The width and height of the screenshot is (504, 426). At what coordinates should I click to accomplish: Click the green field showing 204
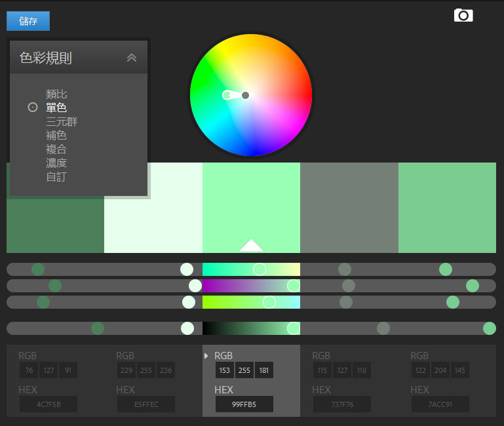click(x=440, y=370)
